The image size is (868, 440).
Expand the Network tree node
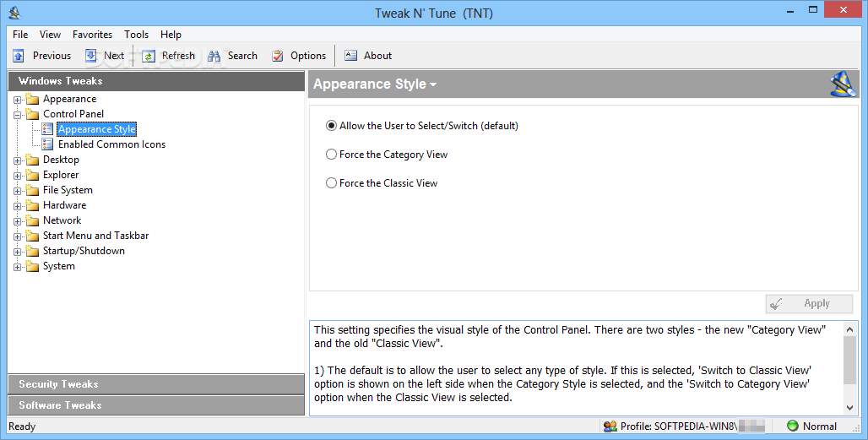point(17,222)
